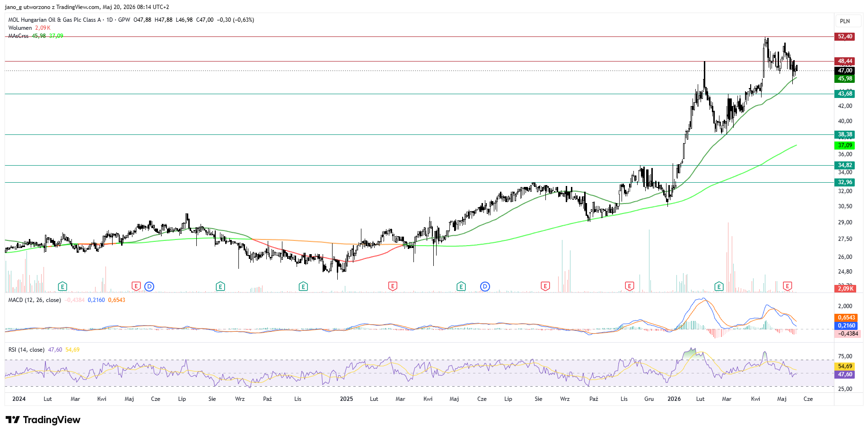Click the 2025 year label on time axis
This screenshot has width=868, height=434.
coord(346,399)
